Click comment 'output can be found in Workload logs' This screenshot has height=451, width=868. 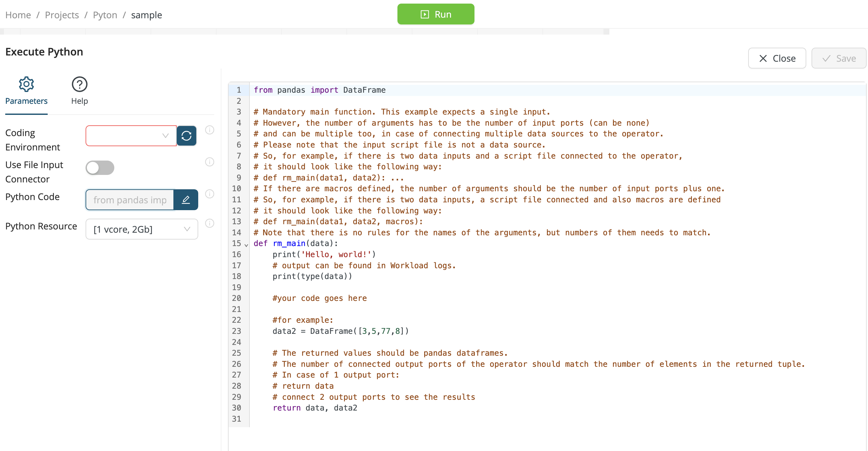[364, 265]
